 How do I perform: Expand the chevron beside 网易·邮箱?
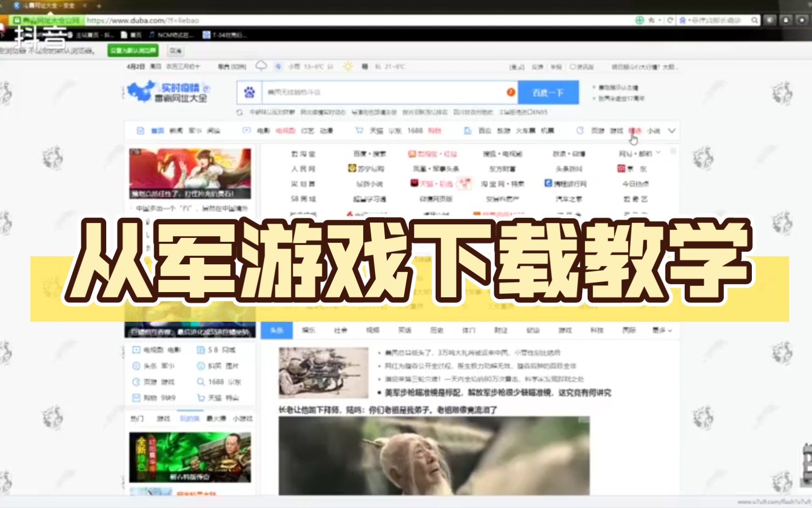pyautogui.click(x=658, y=153)
